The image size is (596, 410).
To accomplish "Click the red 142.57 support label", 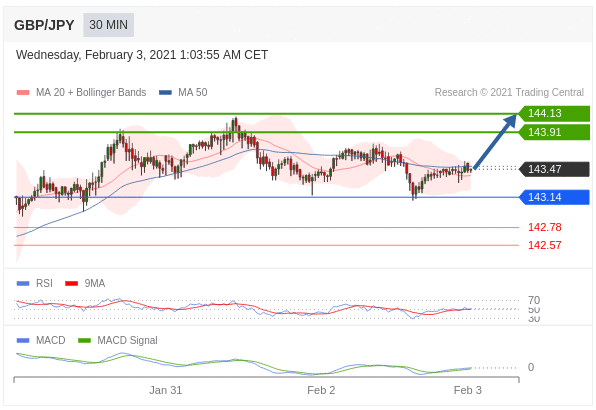I will tap(544, 245).
